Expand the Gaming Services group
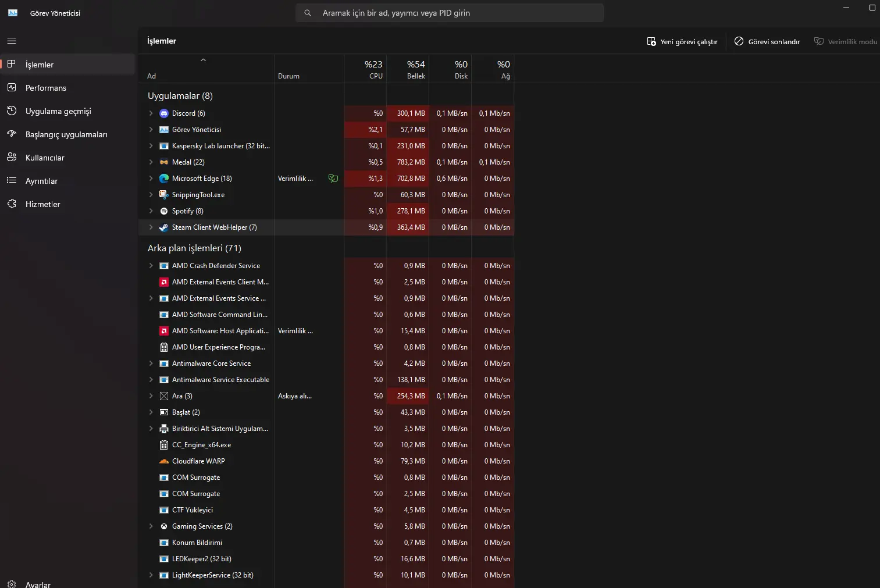This screenshot has width=880, height=588. (151, 526)
